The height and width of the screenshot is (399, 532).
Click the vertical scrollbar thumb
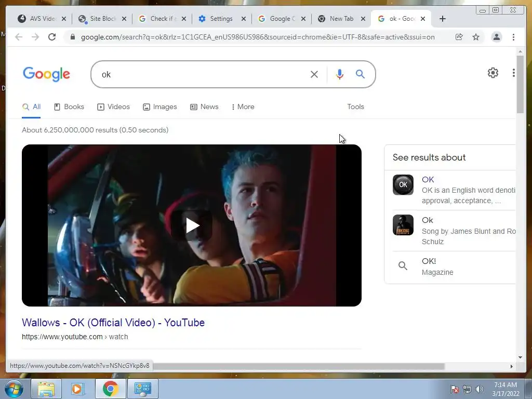[x=520, y=85]
